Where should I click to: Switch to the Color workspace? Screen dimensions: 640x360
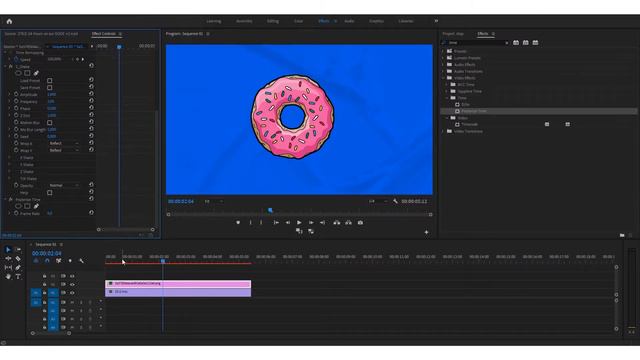(298, 21)
